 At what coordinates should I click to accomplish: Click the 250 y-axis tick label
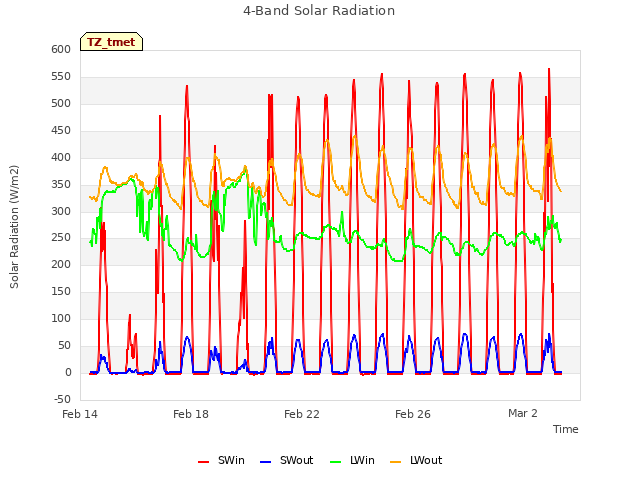tap(61, 238)
